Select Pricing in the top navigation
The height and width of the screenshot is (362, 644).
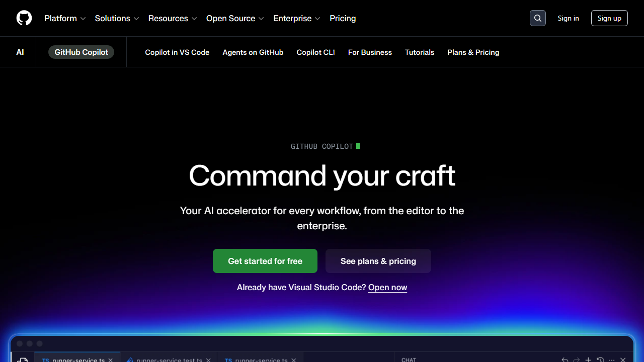[x=343, y=18]
